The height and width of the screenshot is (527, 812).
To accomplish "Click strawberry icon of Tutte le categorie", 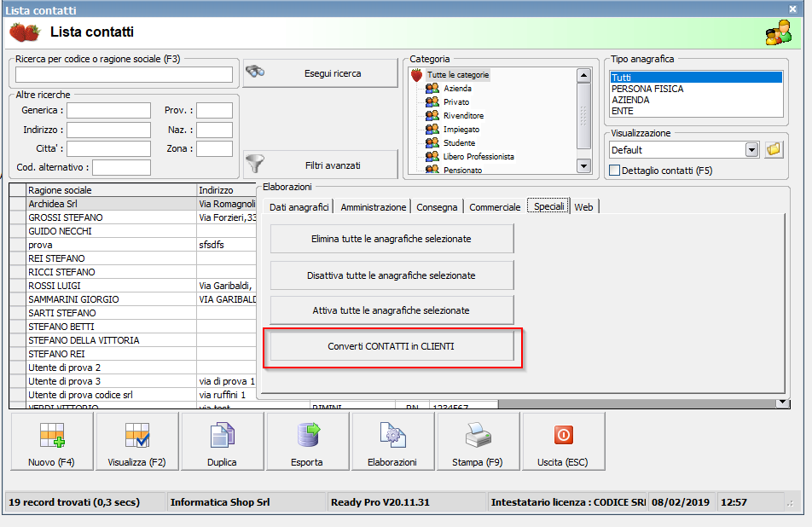I will click(x=417, y=75).
